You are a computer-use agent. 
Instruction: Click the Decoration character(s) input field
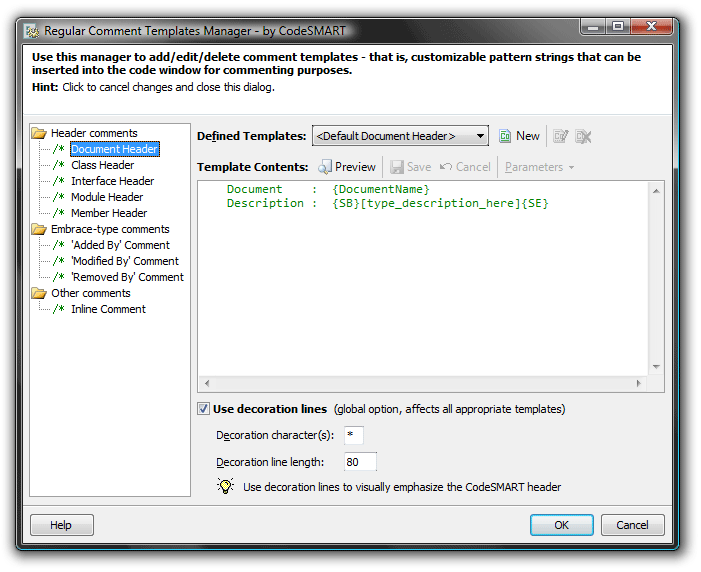354,435
